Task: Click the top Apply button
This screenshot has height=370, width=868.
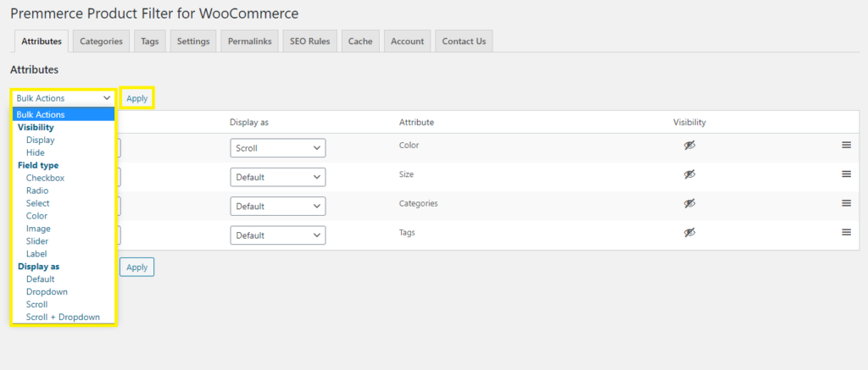Action: (x=136, y=98)
